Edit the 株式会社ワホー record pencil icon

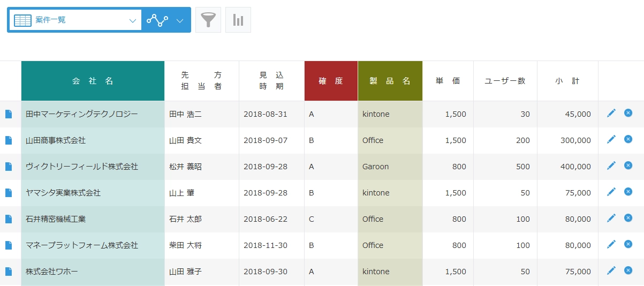point(611,270)
